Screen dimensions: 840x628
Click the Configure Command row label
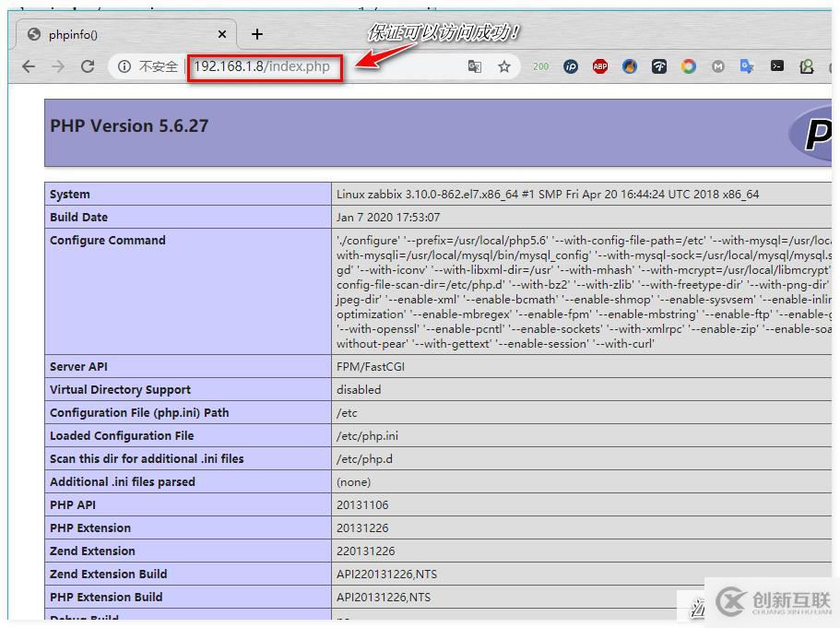[x=108, y=240]
